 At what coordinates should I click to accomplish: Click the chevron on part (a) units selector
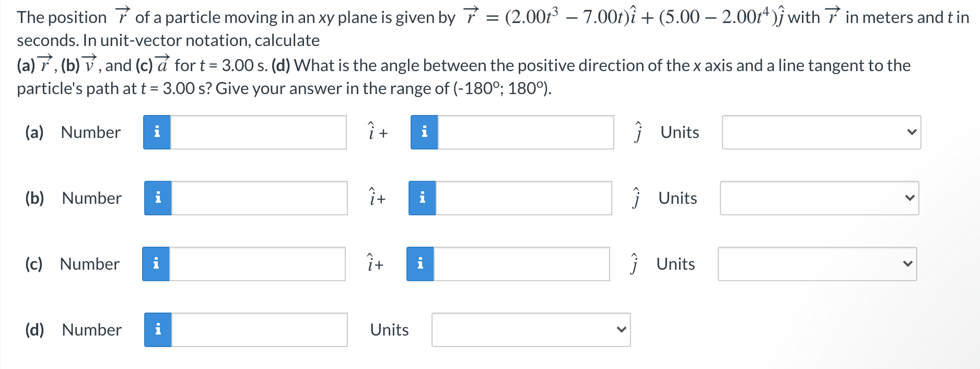(912, 133)
